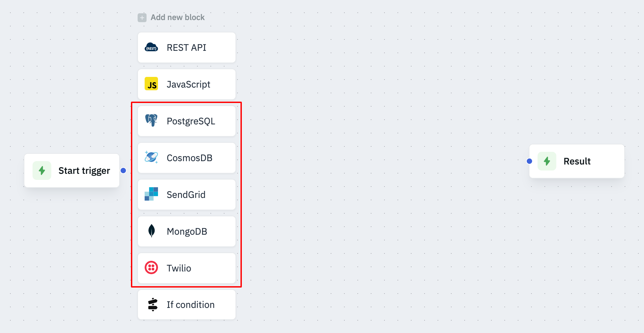Click the SendGrid blue squares icon
Viewport: 644px width, 333px height.
click(x=151, y=194)
